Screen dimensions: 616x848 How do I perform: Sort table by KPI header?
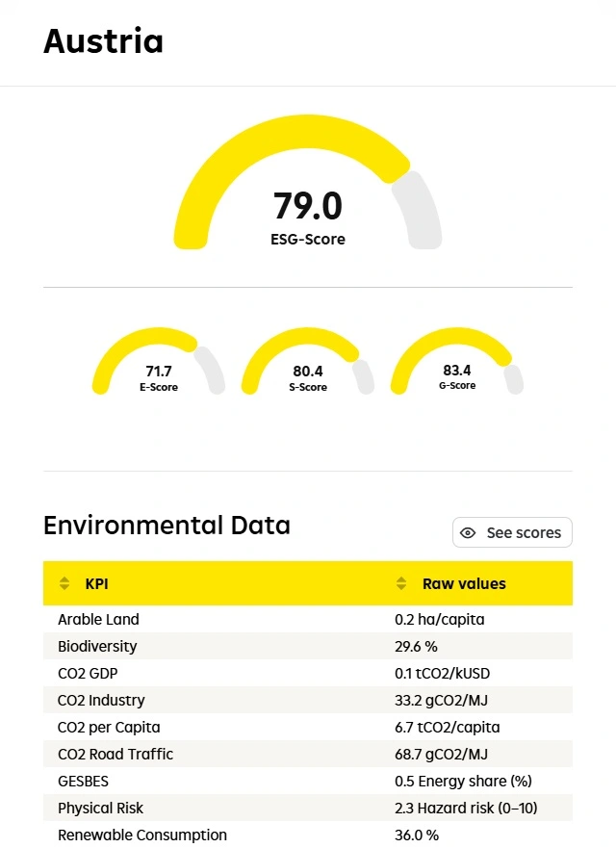pos(97,583)
